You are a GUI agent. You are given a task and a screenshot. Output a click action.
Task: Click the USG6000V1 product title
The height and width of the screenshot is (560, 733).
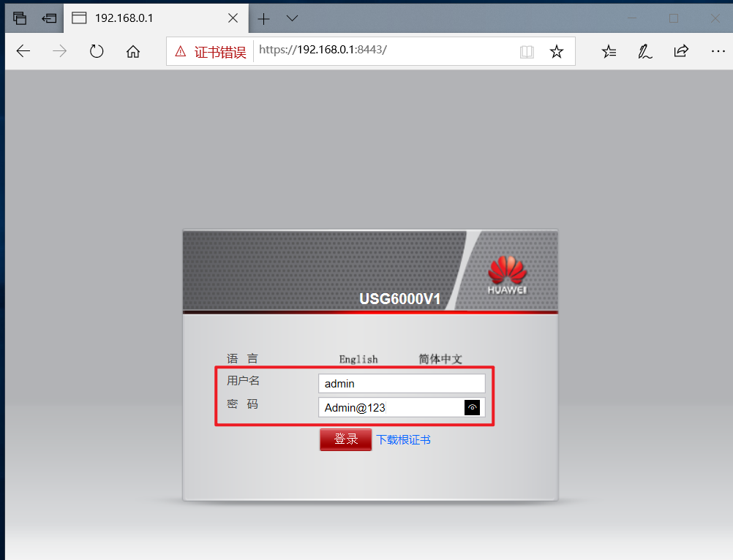point(399,299)
